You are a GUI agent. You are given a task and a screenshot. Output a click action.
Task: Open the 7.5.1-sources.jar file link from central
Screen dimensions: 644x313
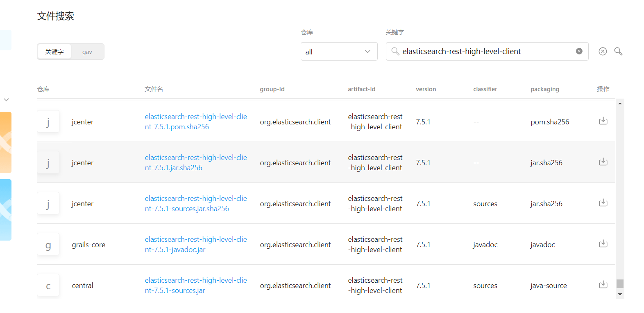pyautogui.click(x=196, y=285)
